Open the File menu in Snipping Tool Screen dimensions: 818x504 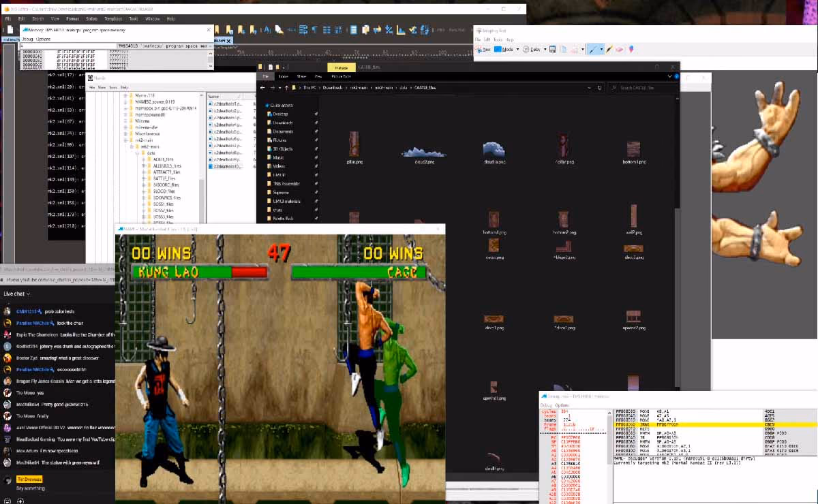click(479, 40)
